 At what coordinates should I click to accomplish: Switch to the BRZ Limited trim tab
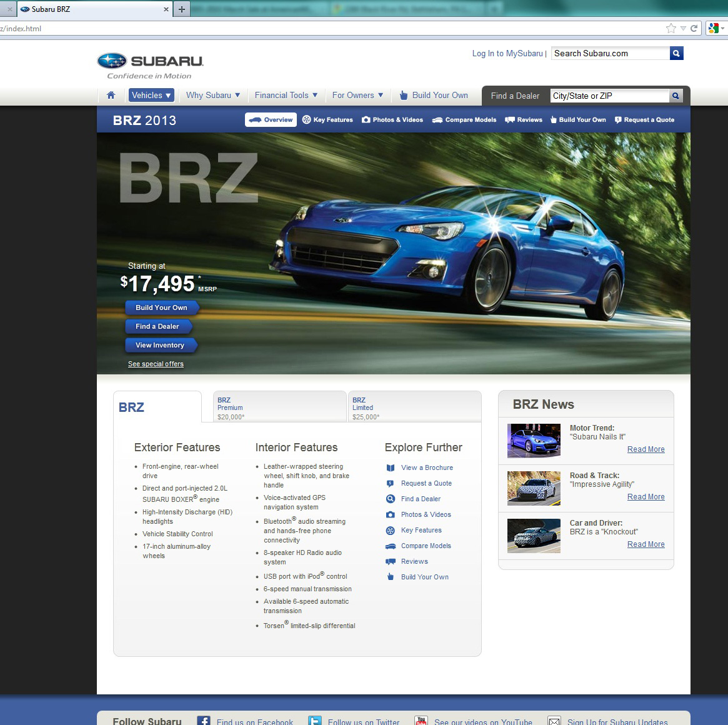[414, 407]
